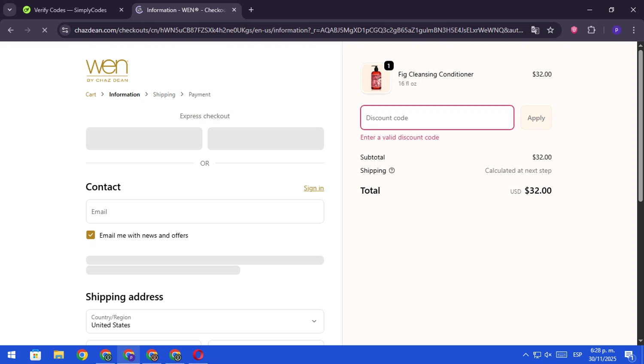Open Chrome's three-dot menu
Image resolution: width=644 pixels, height=364 pixels.
(x=634, y=30)
